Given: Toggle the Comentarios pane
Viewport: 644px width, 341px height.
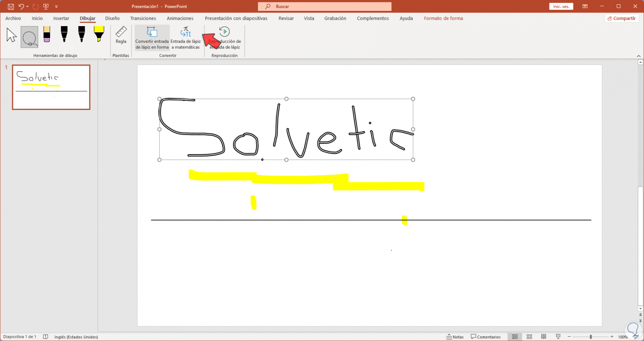Looking at the screenshot, I should click(486, 337).
